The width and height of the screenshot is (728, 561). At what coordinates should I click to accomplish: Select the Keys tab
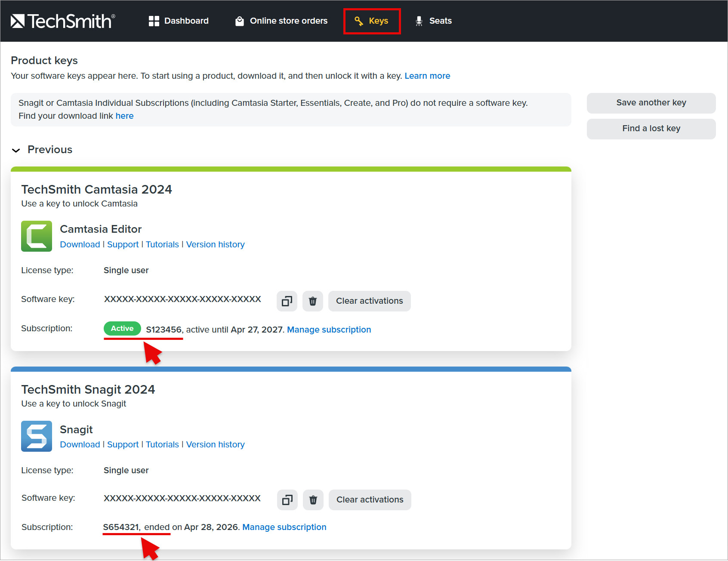click(372, 21)
